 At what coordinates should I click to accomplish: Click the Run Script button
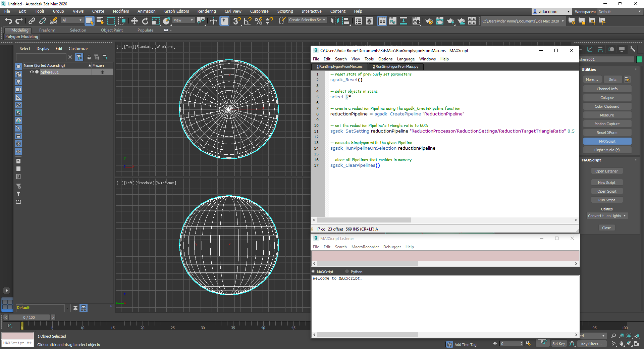(607, 200)
